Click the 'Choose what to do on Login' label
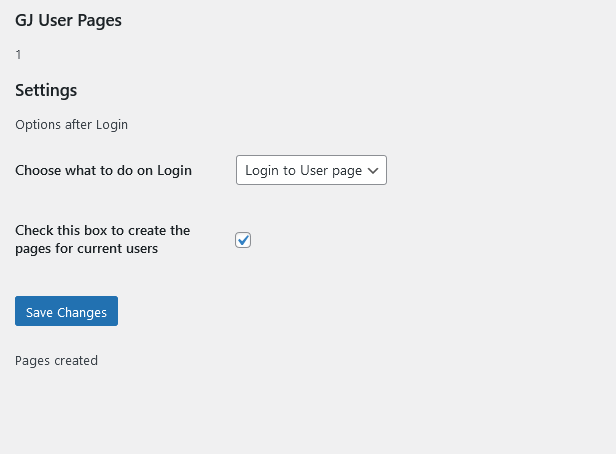Image resolution: width=616 pixels, height=454 pixels. (x=103, y=170)
